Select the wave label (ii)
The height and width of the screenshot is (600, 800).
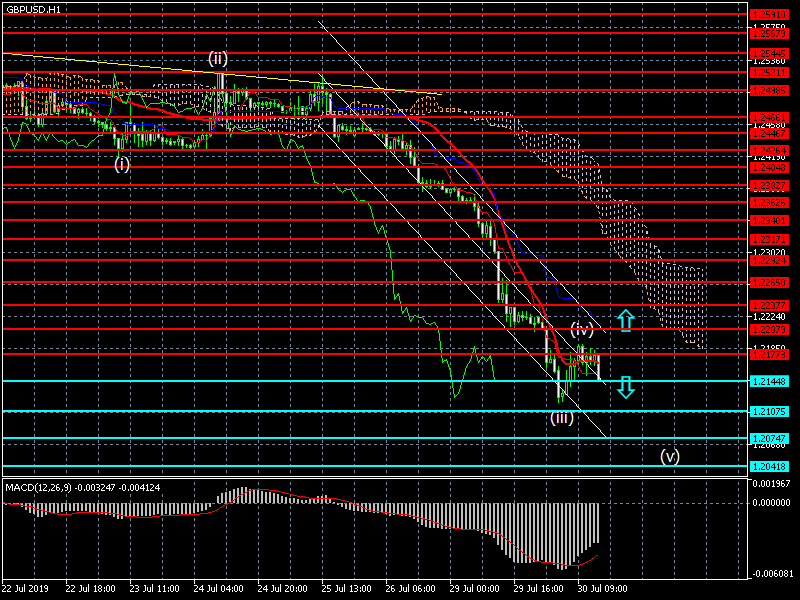[x=218, y=58]
